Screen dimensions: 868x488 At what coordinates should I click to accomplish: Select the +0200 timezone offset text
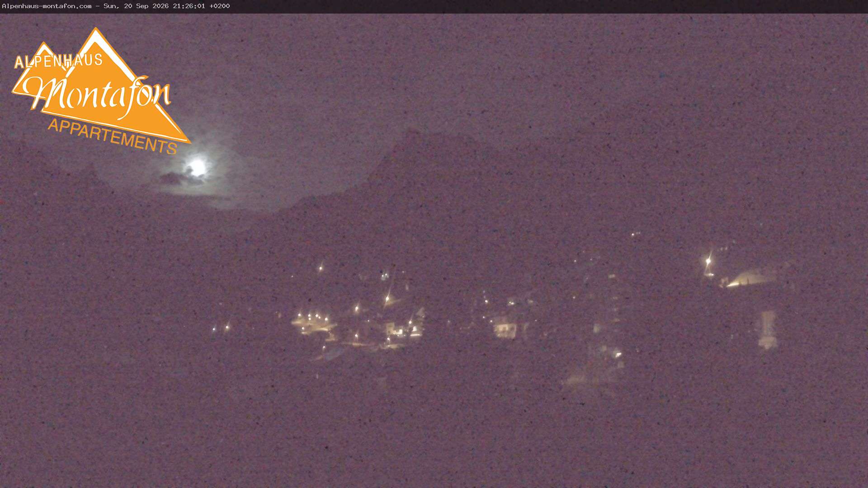tap(220, 6)
